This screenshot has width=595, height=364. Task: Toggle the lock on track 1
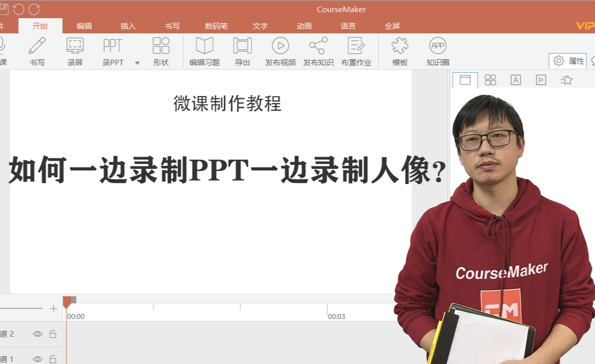click(53, 359)
